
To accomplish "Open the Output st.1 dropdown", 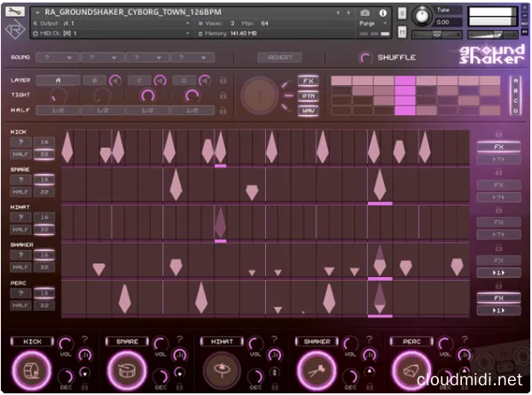I will 112,23.
